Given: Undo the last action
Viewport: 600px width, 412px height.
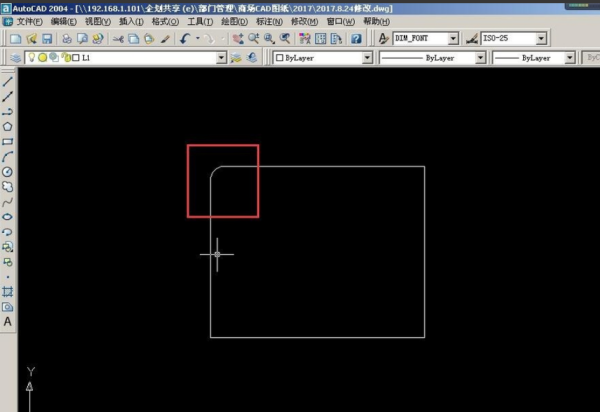Looking at the screenshot, I should click(x=186, y=38).
